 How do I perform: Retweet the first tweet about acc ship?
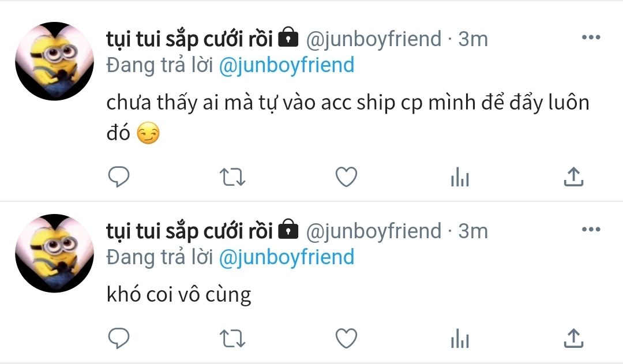coord(232,177)
